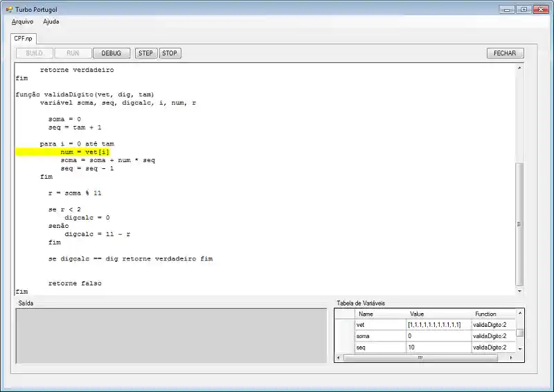Close the file with FECHAR

[x=505, y=53]
